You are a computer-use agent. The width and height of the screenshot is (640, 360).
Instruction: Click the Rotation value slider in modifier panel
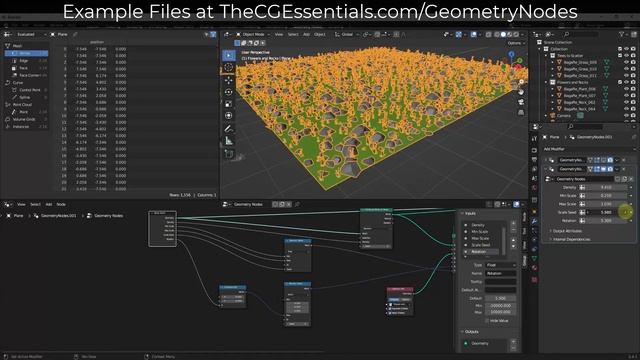coord(606,220)
